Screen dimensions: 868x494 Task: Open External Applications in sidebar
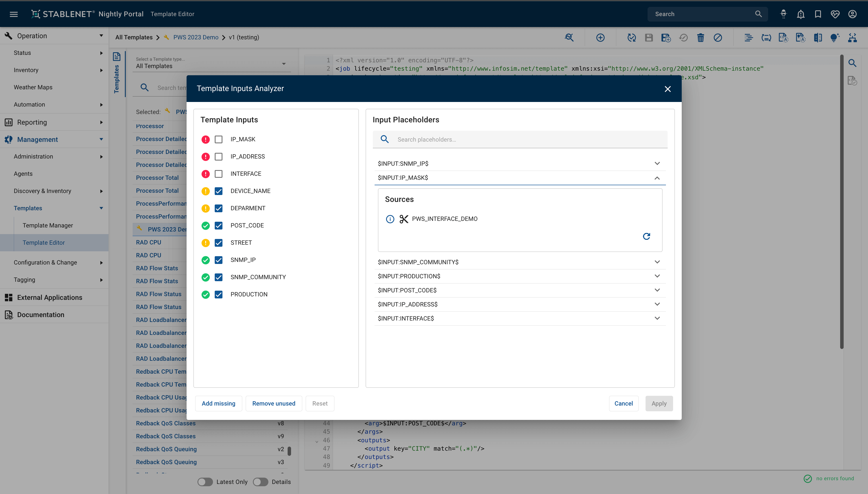[x=54, y=297]
